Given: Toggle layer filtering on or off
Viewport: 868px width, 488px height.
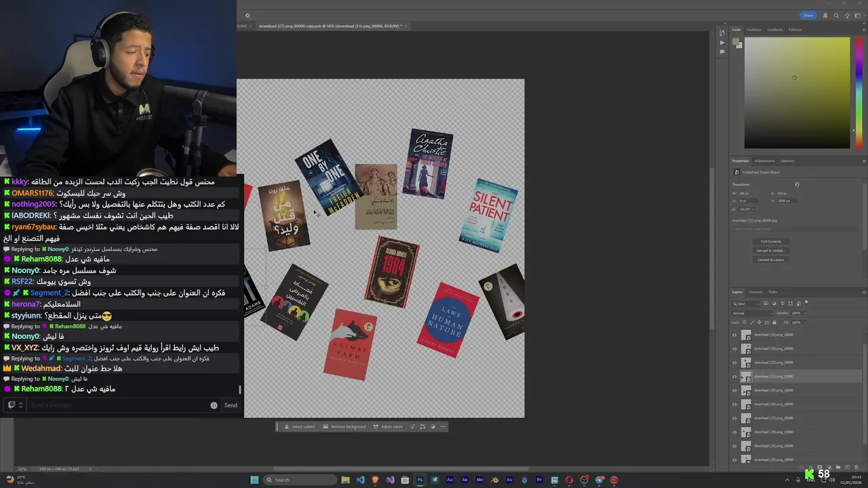Looking at the screenshot, I should (806, 302).
